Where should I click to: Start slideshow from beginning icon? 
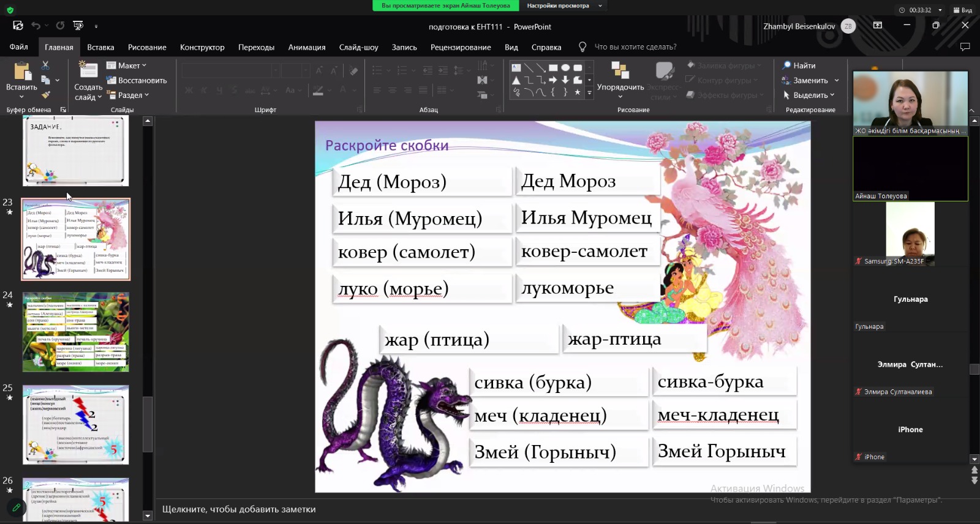click(78, 26)
